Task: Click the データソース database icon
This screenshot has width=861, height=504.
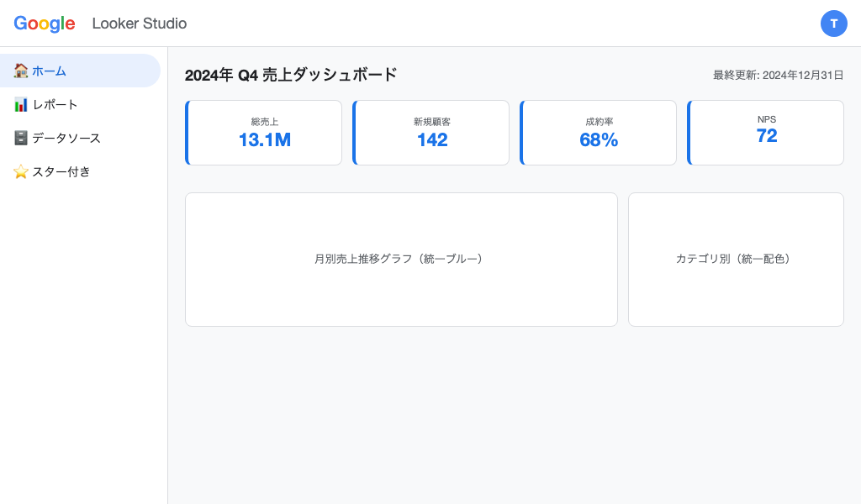Action: click(x=21, y=138)
